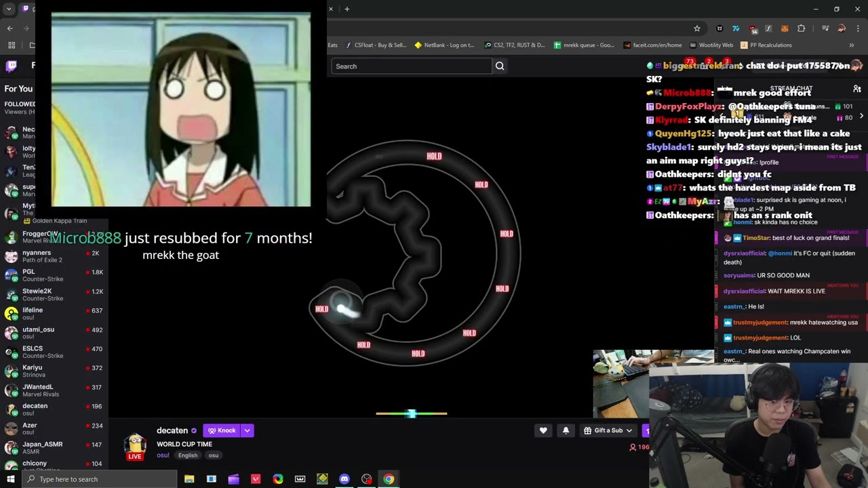Open the osu! category link

click(x=163, y=455)
